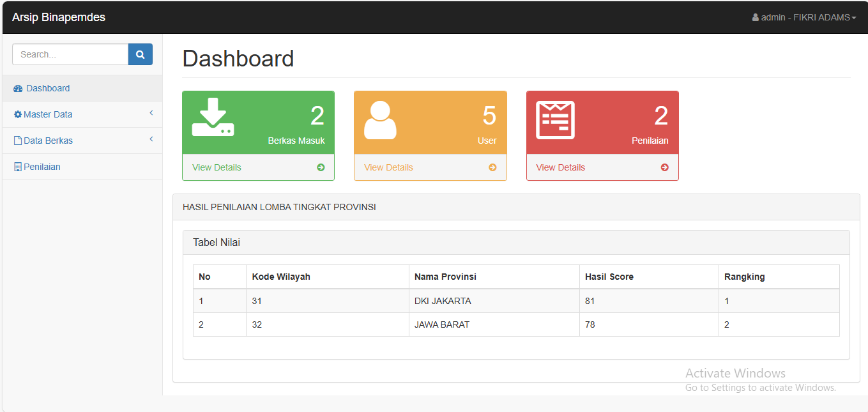This screenshot has height=412, width=868.
Task: Click the search magnifier icon
Action: click(x=140, y=54)
